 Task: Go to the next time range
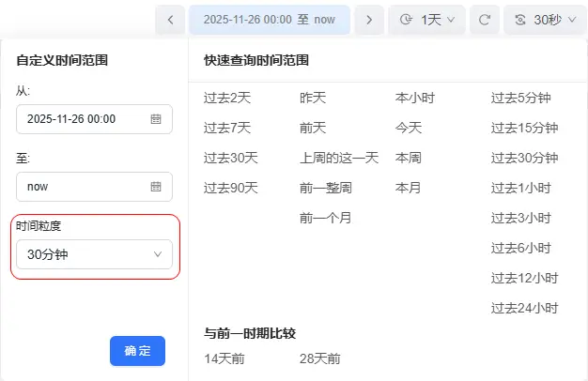pos(369,20)
